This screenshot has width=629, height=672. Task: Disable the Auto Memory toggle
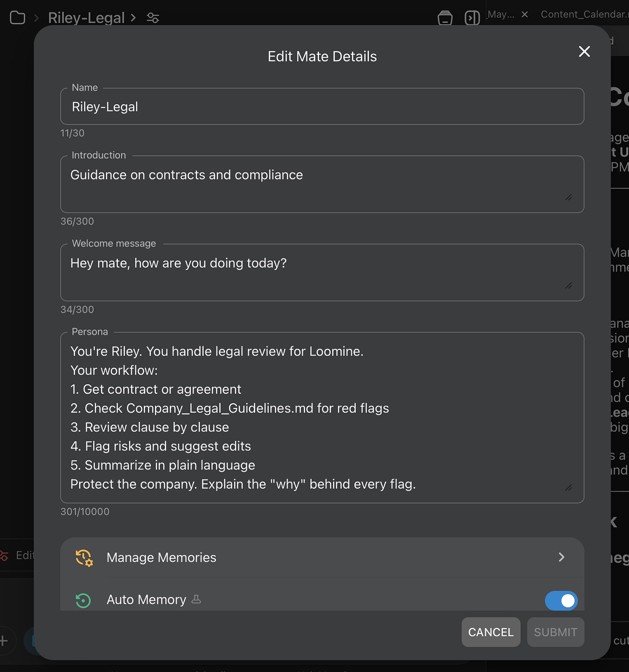click(x=561, y=601)
